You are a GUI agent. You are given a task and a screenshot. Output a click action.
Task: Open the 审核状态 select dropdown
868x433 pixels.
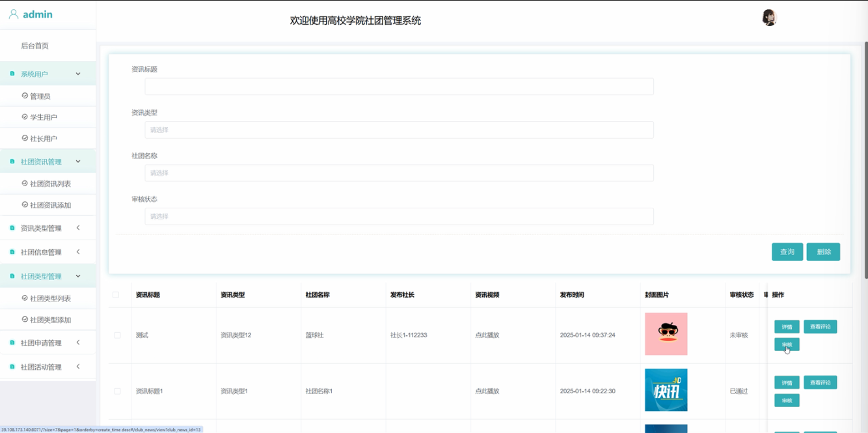pos(399,216)
